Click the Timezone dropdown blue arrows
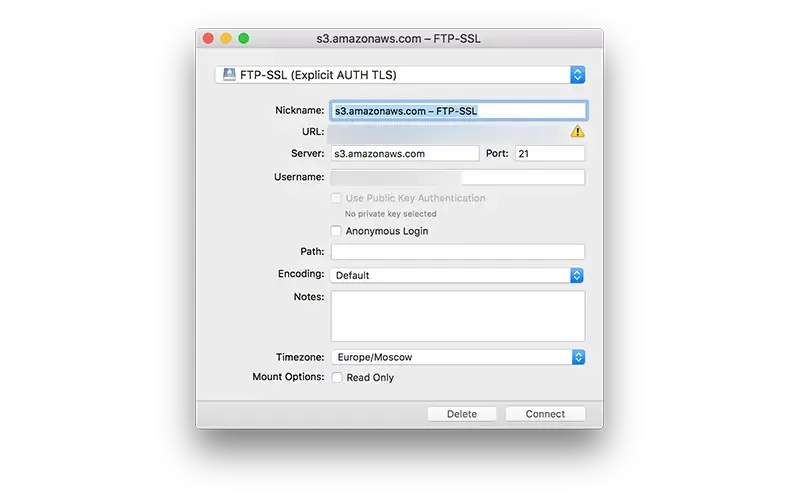The width and height of the screenshot is (800, 500). [x=578, y=357]
